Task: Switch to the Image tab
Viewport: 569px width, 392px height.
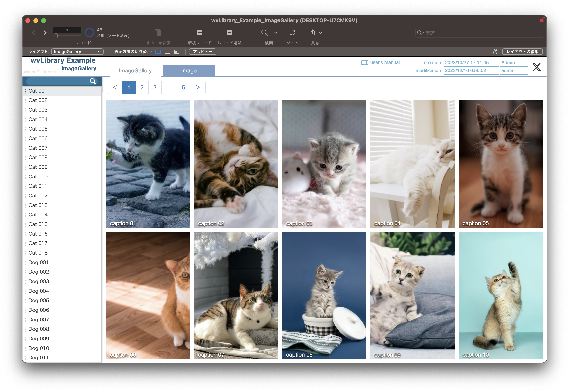Action: pyautogui.click(x=189, y=71)
